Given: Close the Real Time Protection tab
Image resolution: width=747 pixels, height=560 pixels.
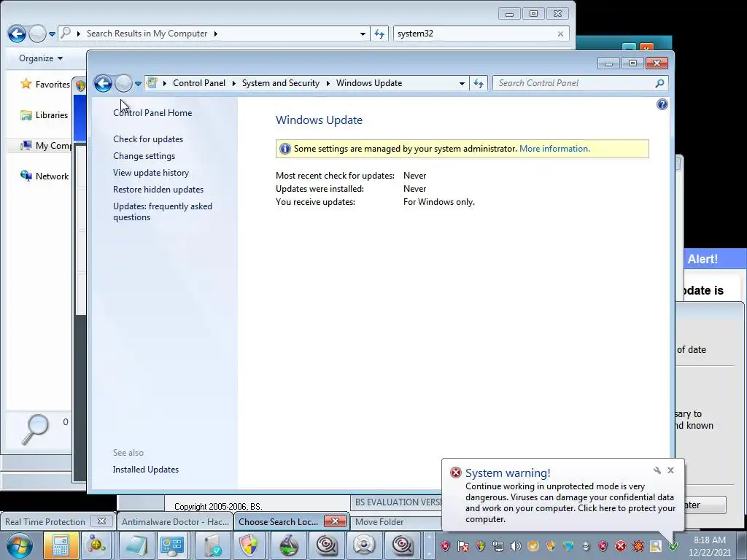Looking at the screenshot, I should point(101,521).
